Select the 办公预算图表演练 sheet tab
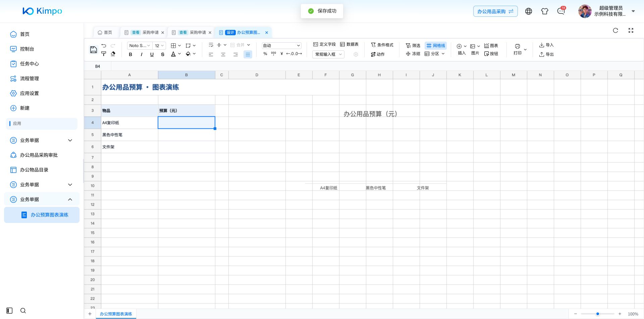This screenshot has width=644, height=319. point(116,314)
